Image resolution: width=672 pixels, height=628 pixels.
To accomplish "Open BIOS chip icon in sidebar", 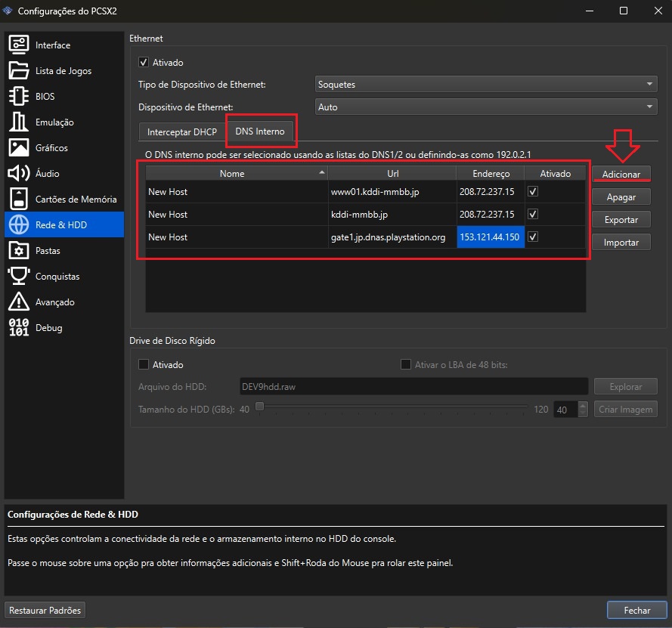I will pos(19,97).
